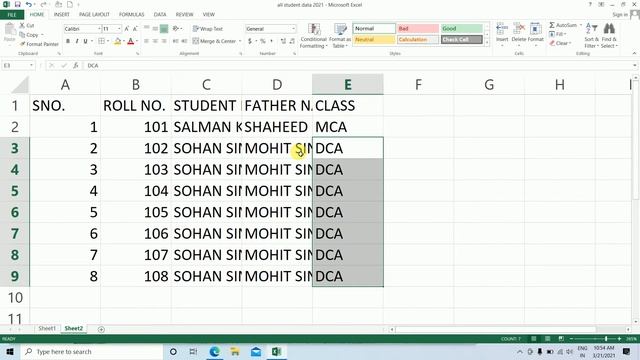This screenshot has height=360, width=640.
Task: Apply the yellow fill color
Action: [x=118, y=41]
